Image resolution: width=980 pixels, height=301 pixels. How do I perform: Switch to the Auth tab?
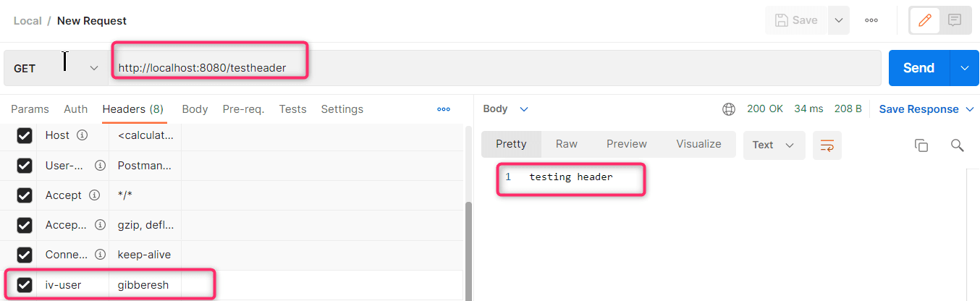[x=75, y=109]
